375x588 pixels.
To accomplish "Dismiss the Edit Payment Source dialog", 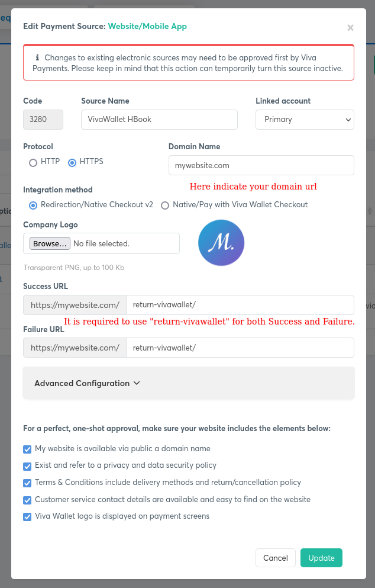I will pos(350,27).
